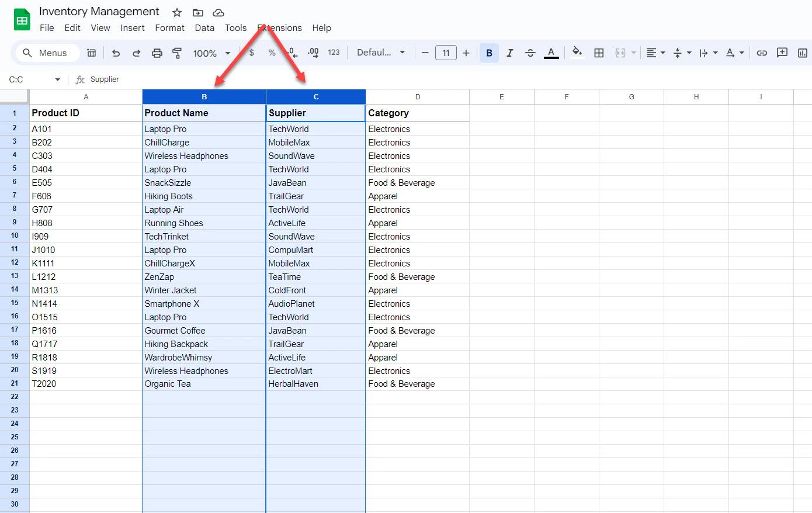Click the insert link icon
812x513 pixels.
point(762,53)
